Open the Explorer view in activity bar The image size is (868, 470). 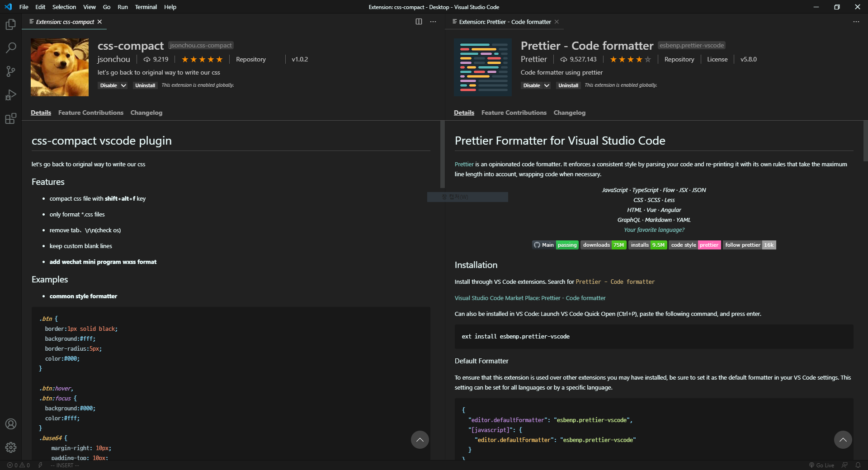click(11, 24)
